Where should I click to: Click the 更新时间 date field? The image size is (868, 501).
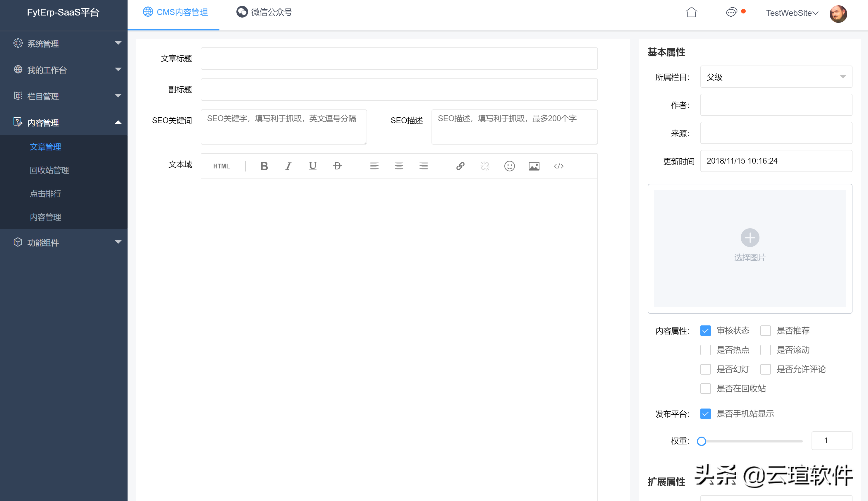[x=776, y=161]
